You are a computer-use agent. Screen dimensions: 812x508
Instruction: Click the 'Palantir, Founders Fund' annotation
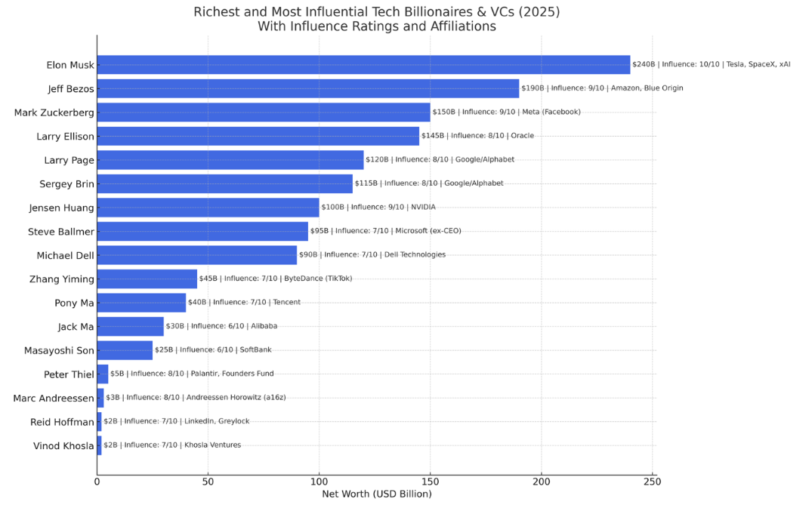coord(232,374)
